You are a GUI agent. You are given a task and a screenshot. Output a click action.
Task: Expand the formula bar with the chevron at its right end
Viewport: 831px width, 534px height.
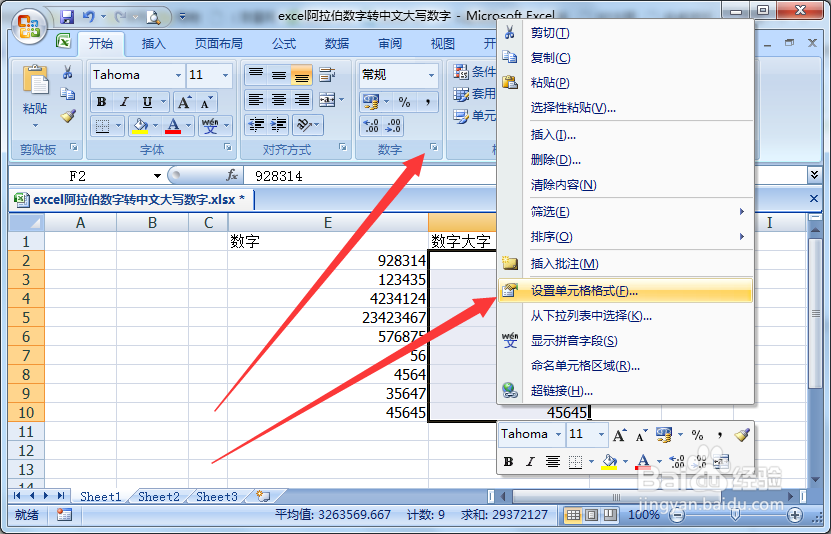pos(814,174)
